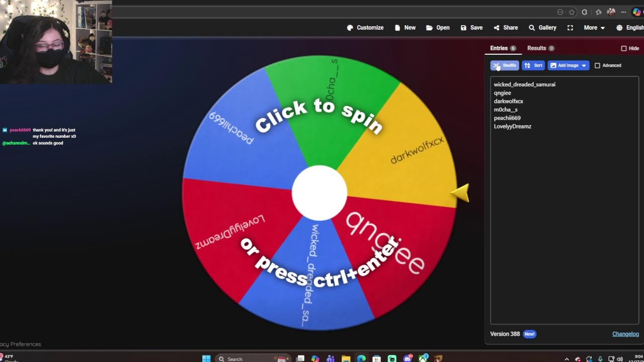Open browser settings and more menu
The width and height of the screenshot is (644, 362).
[x=624, y=12]
